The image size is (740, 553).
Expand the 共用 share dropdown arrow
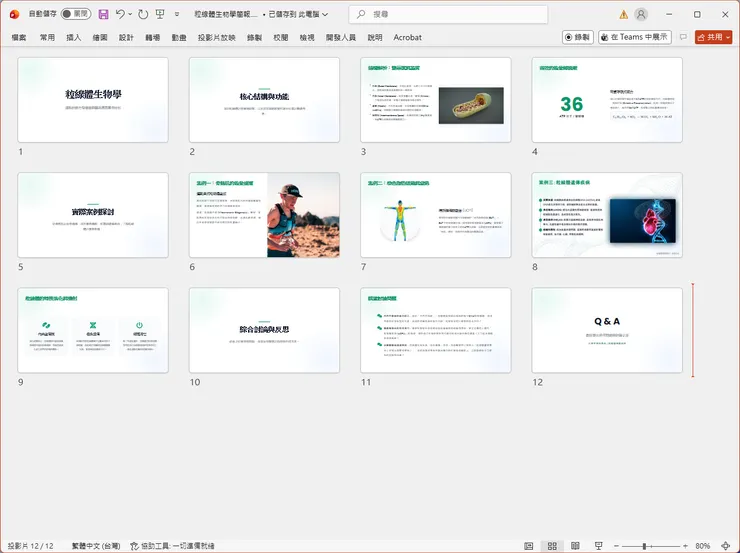tap(728, 37)
